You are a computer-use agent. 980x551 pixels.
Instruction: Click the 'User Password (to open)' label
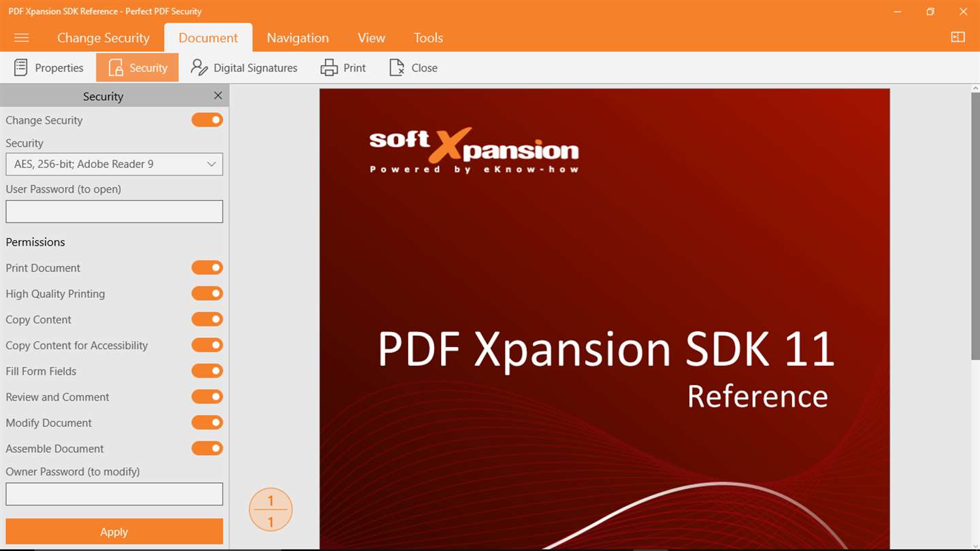click(63, 189)
